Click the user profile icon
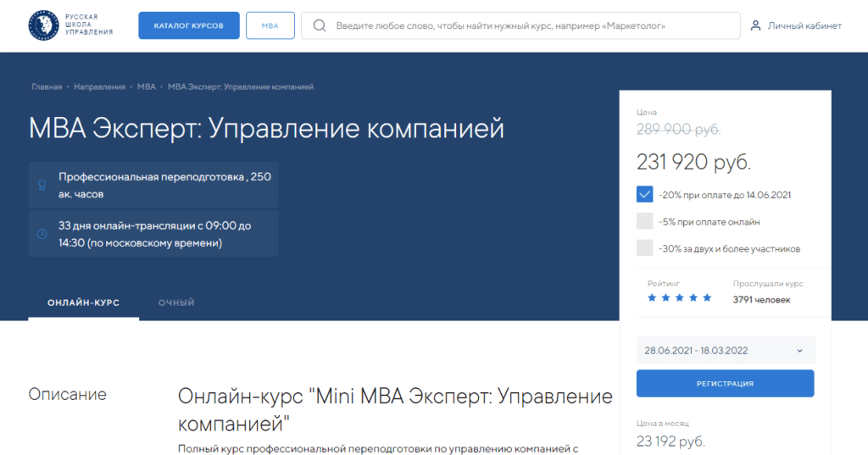Image resolution: width=868 pixels, height=455 pixels. click(x=755, y=25)
